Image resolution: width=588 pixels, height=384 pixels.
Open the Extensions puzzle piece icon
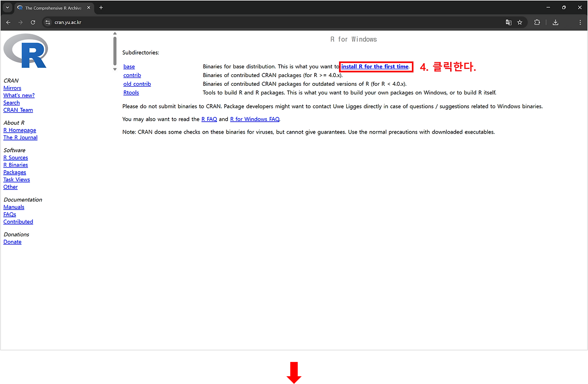pyautogui.click(x=537, y=22)
